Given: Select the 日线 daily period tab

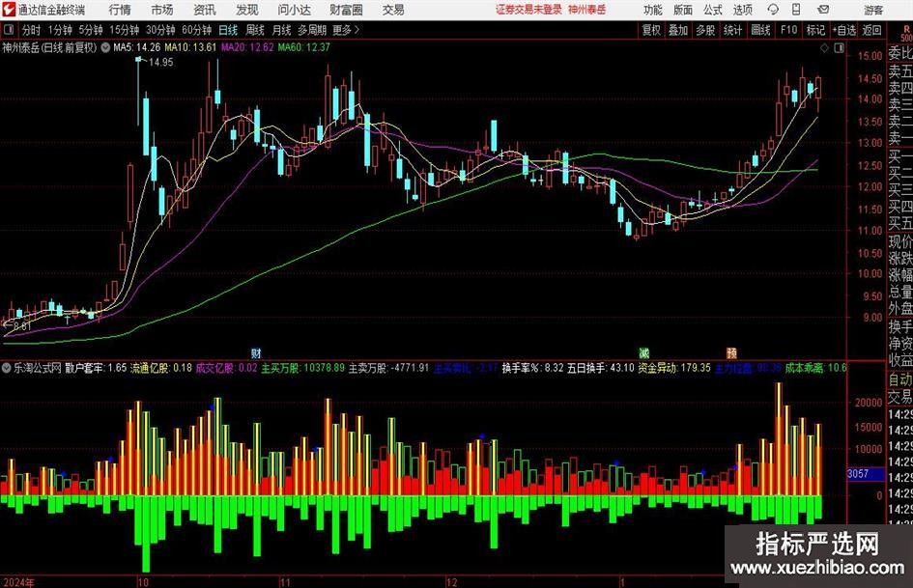Looking at the screenshot, I should (228, 30).
